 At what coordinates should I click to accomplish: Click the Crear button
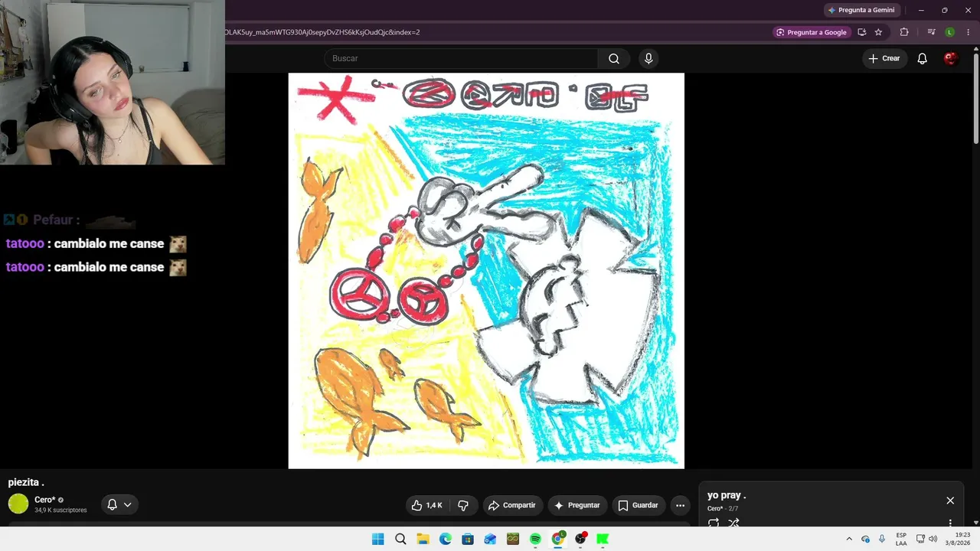[884, 59]
